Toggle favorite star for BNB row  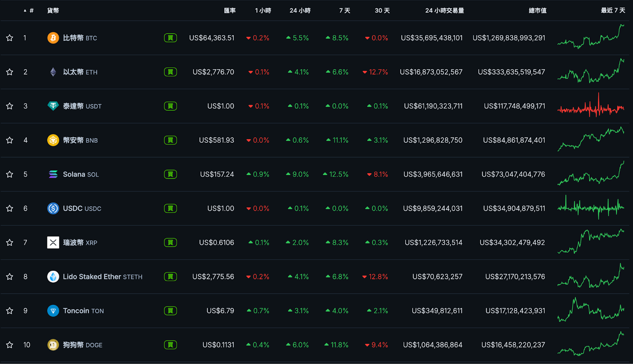[x=9, y=140]
